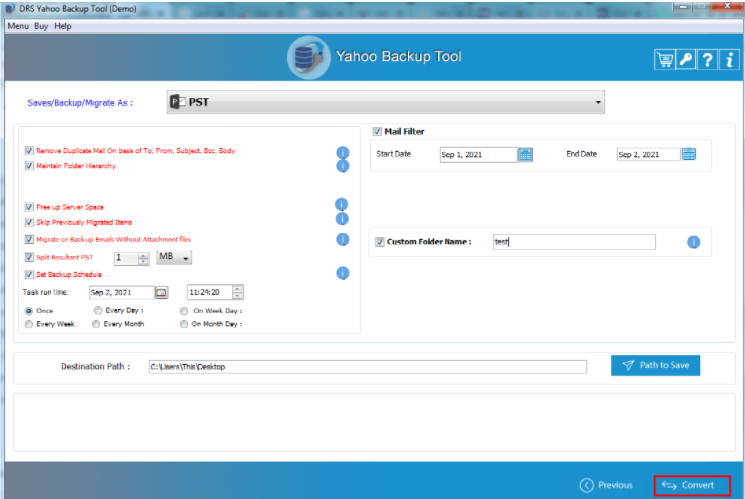Show info for Remove Duplicate Mail option
Viewport: 745px width, 499px height.
pos(343,152)
